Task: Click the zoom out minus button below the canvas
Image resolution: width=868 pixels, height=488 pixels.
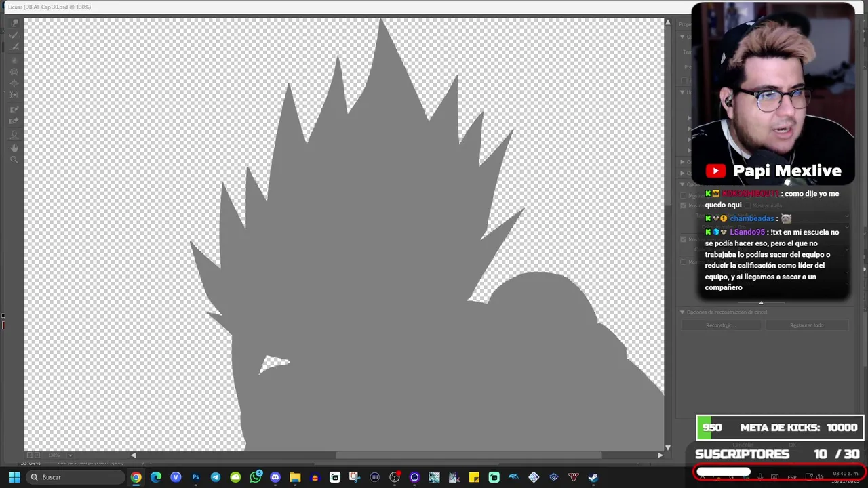Action: tap(28, 455)
